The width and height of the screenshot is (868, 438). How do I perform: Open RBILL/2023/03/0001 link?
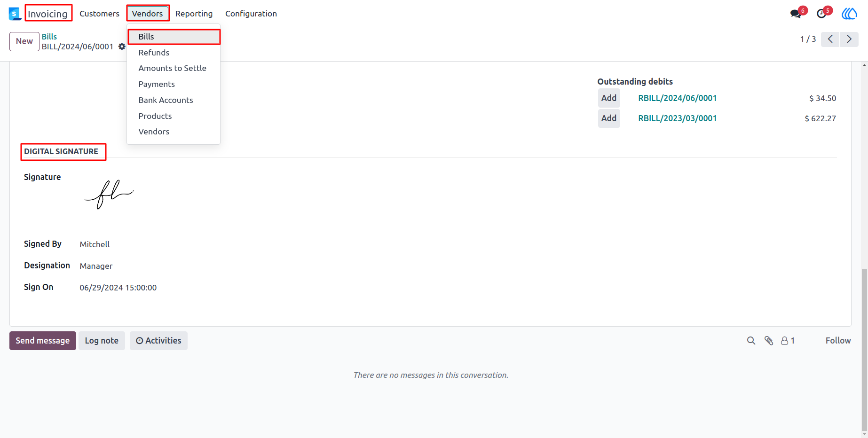(677, 118)
